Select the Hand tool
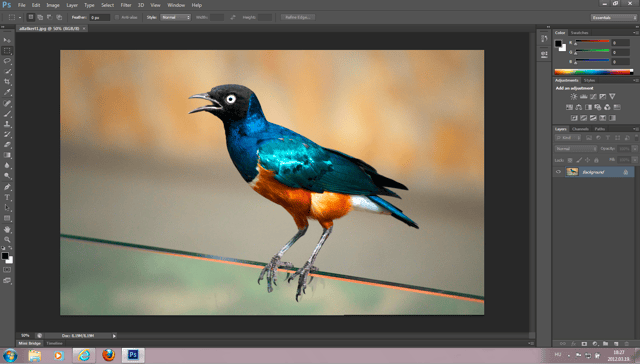The width and height of the screenshot is (640, 364). click(7, 229)
